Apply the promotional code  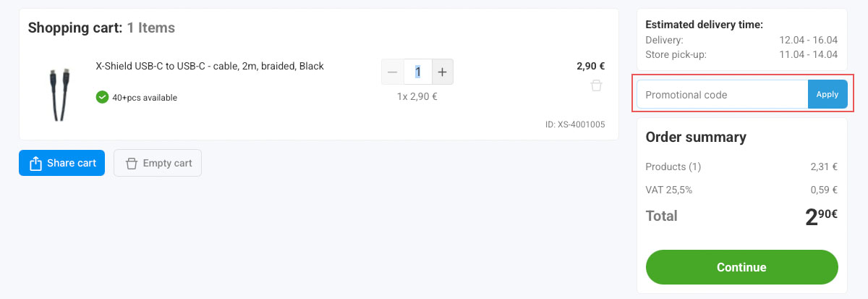pos(827,95)
